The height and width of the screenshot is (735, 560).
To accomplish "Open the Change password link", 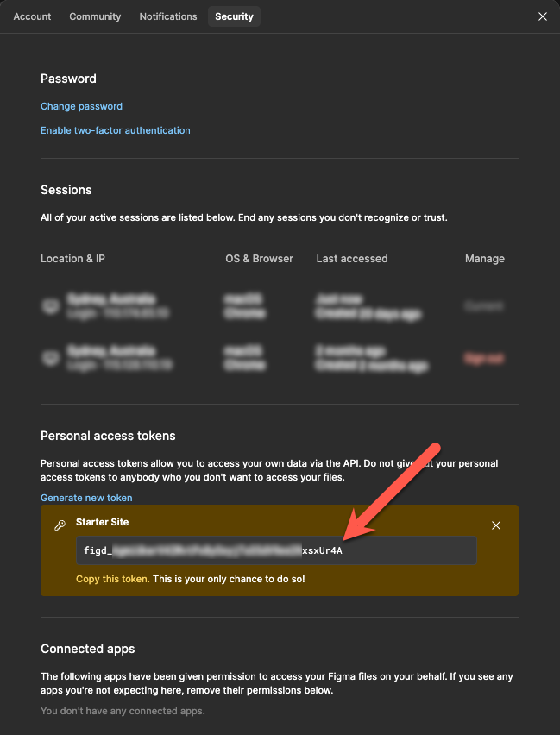I will 81,105.
